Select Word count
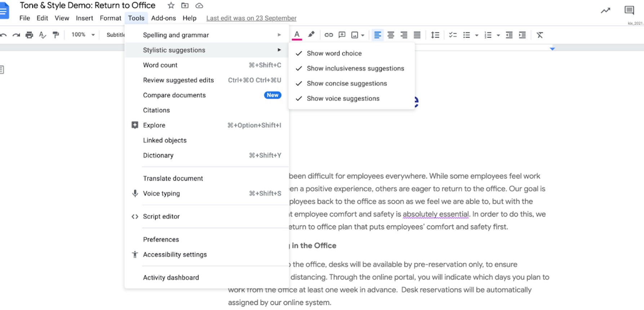Screen dimensions: 644x310 pyautogui.click(x=206, y=65)
